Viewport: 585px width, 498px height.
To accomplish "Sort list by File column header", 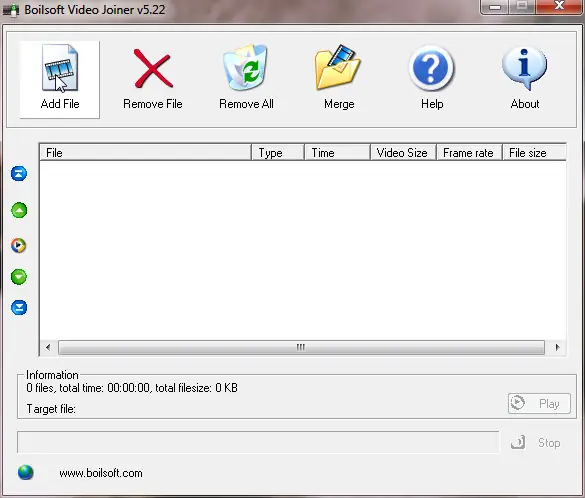I will tap(145, 153).
